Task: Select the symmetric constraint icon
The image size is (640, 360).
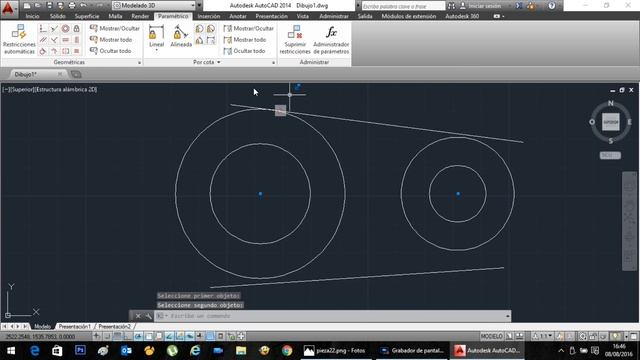Action: click(65, 51)
